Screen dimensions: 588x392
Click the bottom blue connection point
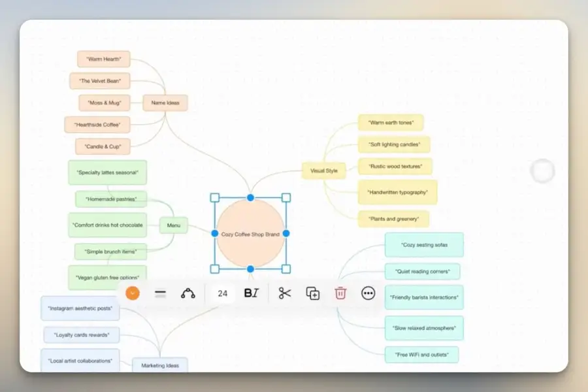250,269
